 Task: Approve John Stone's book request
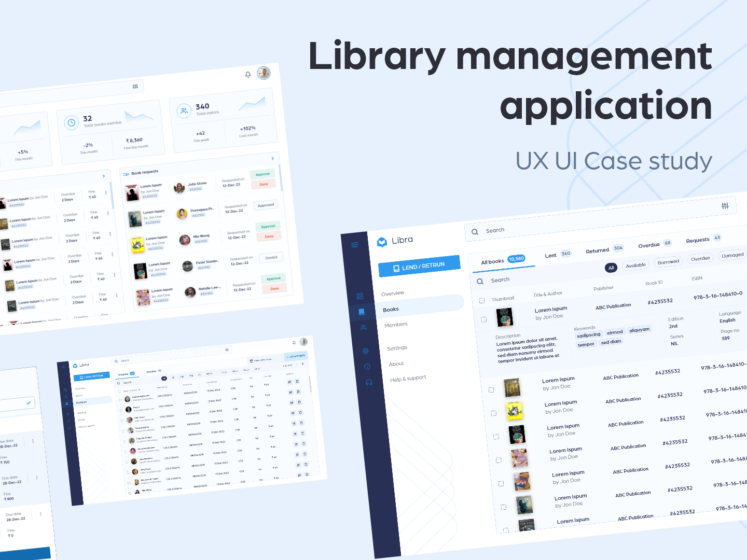point(262,174)
